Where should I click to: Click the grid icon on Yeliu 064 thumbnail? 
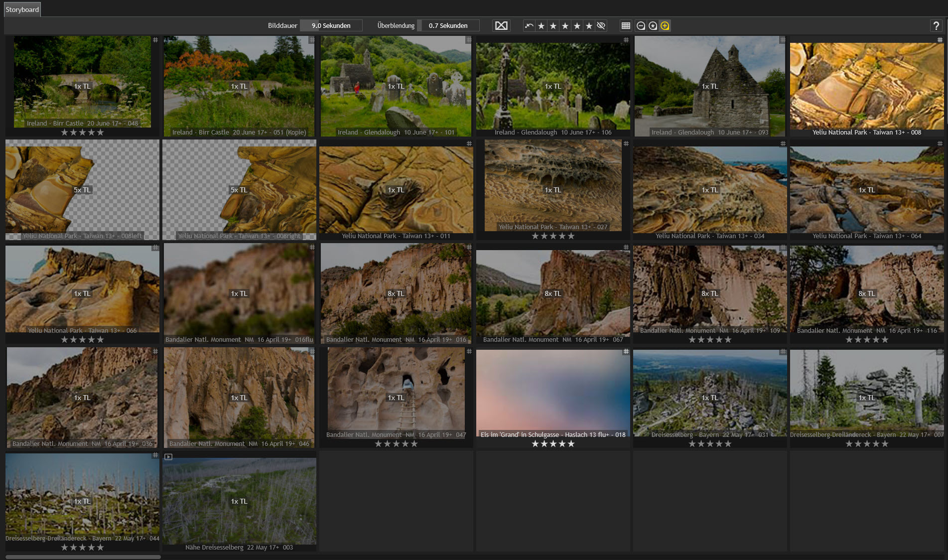tap(940, 143)
